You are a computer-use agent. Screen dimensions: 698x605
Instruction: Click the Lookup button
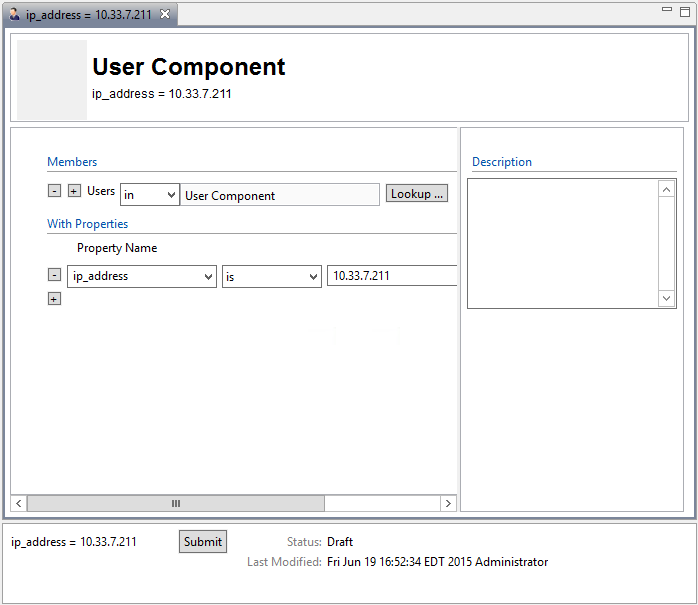[416, 194]
